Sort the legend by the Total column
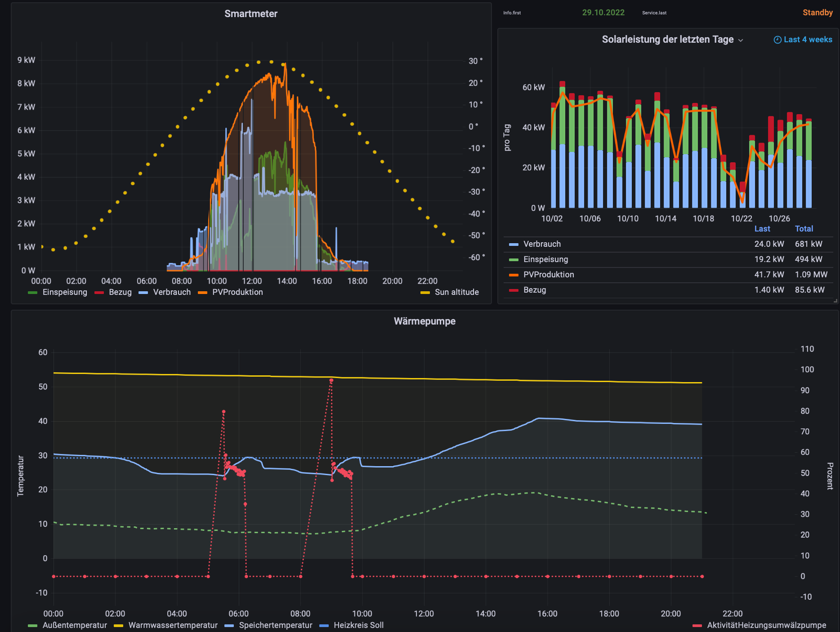The height and width of the screenshot is (632, 840). [804, 229]
